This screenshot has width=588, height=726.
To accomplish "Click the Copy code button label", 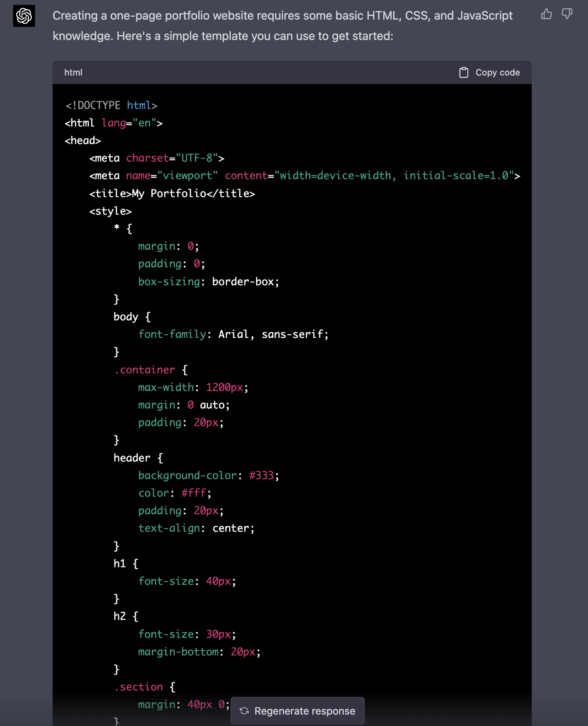I will coord(497,73).
